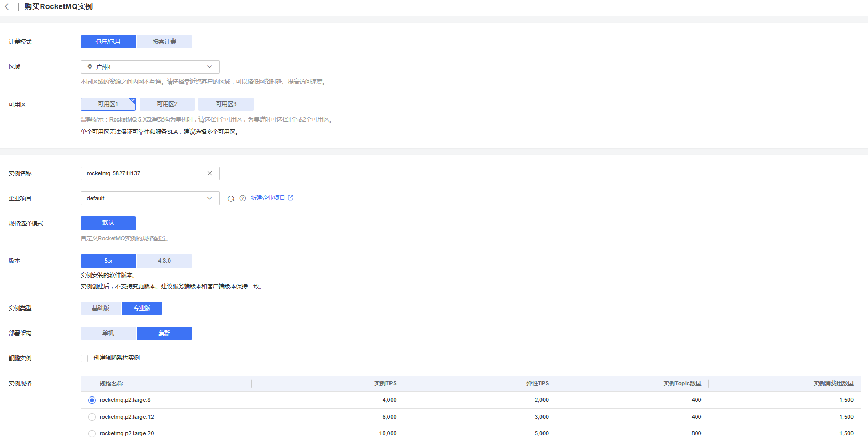Clear the instance name with the X icon
The width and height of the screenshot is (868, 437).
210,173
